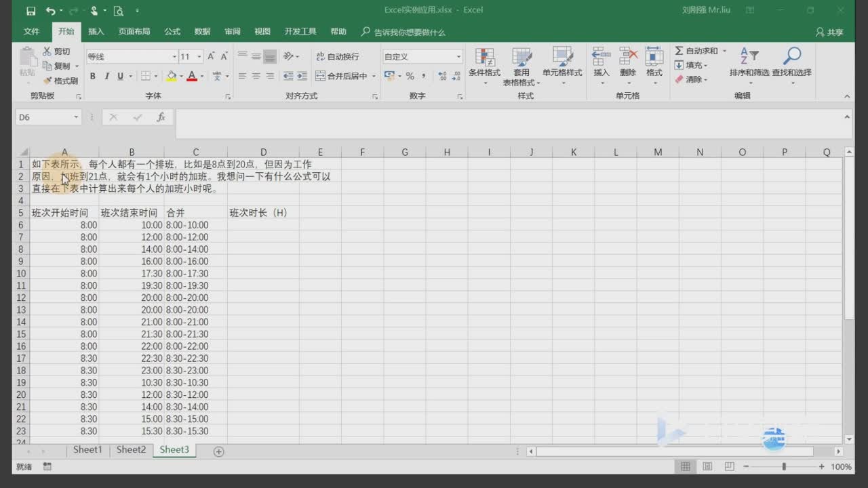This screenshot has width=868, height=488.
Task: Open the Insert (插入) ribbon tab
Action: coord(96,32)
